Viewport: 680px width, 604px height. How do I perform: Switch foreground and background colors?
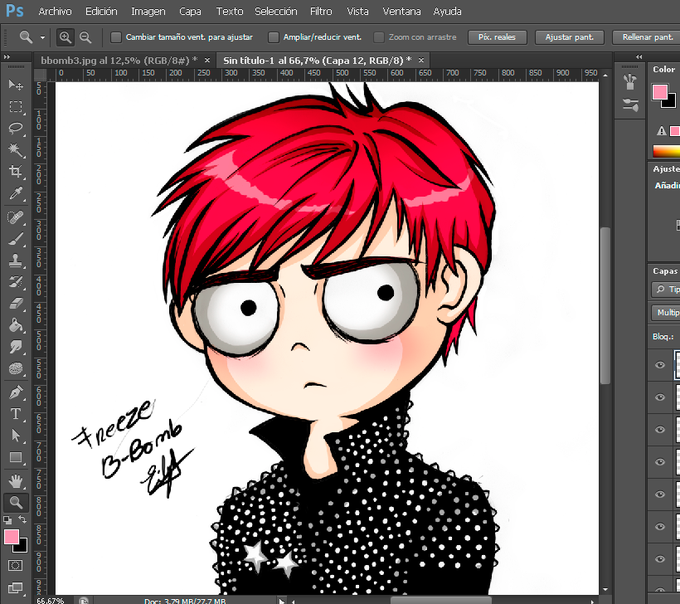click(x=23, y=519)
